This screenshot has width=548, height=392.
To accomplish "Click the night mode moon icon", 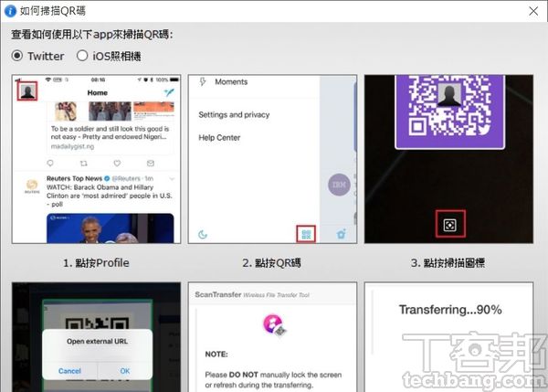I will pyautogui.click(x=203, y=234).
